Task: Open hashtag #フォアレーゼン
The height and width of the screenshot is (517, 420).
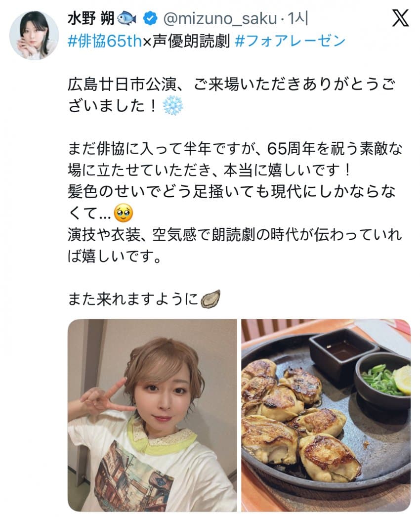Action: coord(291,41)
